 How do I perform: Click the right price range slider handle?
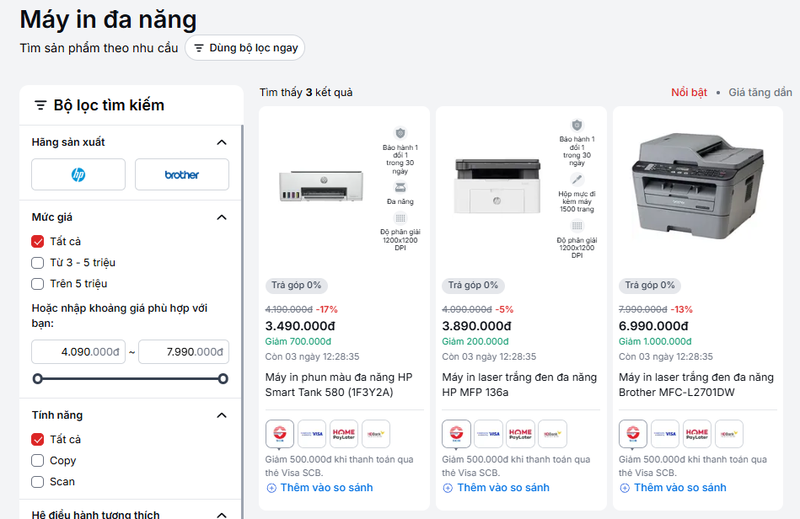(x=223, y=379)
